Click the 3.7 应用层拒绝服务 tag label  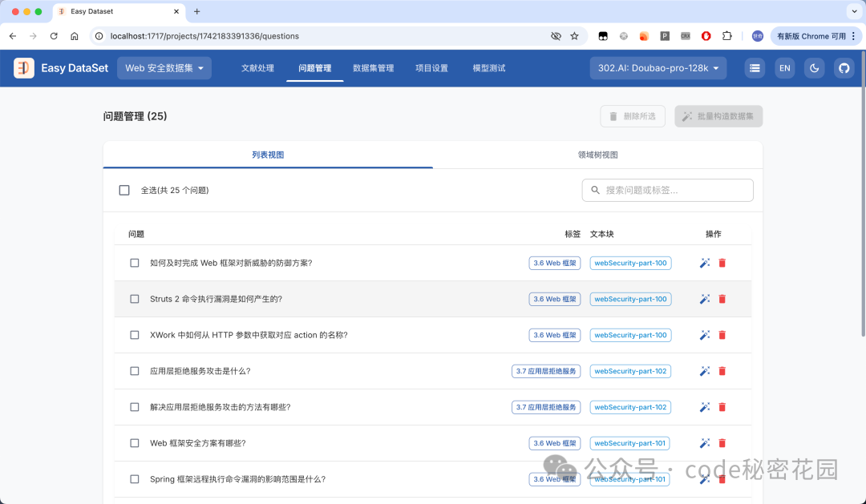tap(546, 371)
